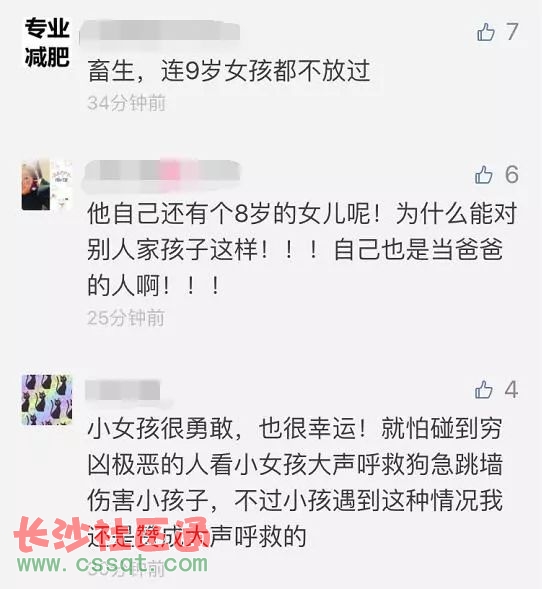Open the second commenter's photo avatar
This screenshot has height=589, width=542.
click(x=47, y=185)
